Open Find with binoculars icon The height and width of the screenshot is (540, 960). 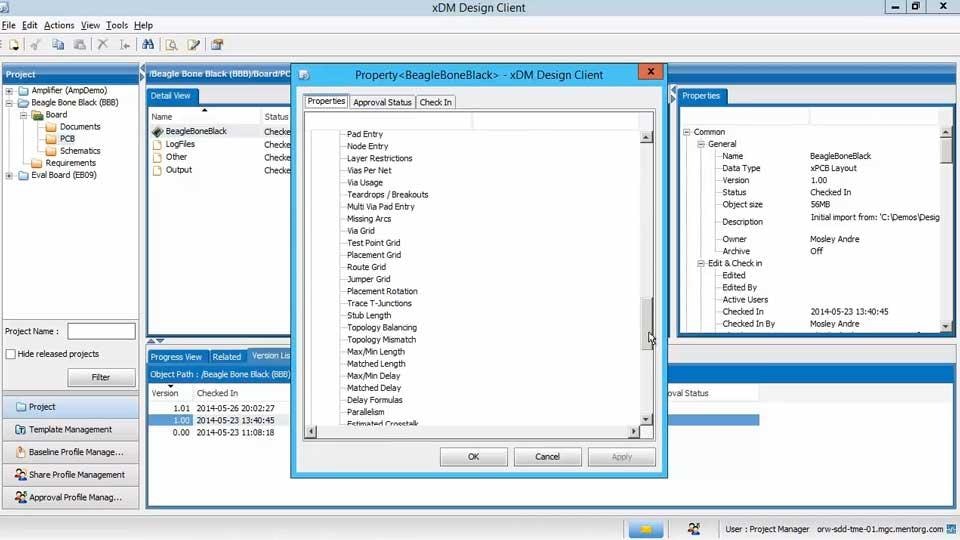pos(148,45)
